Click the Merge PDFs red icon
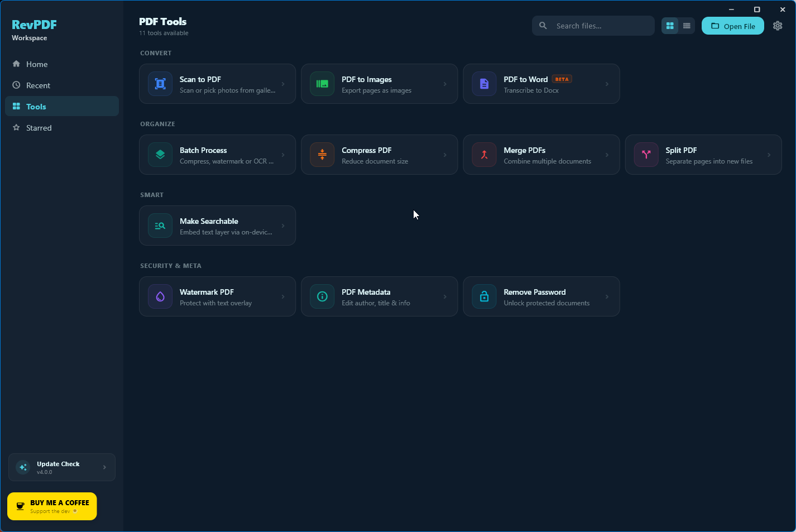The image size is (796, 532). click(x=484, y=155)
